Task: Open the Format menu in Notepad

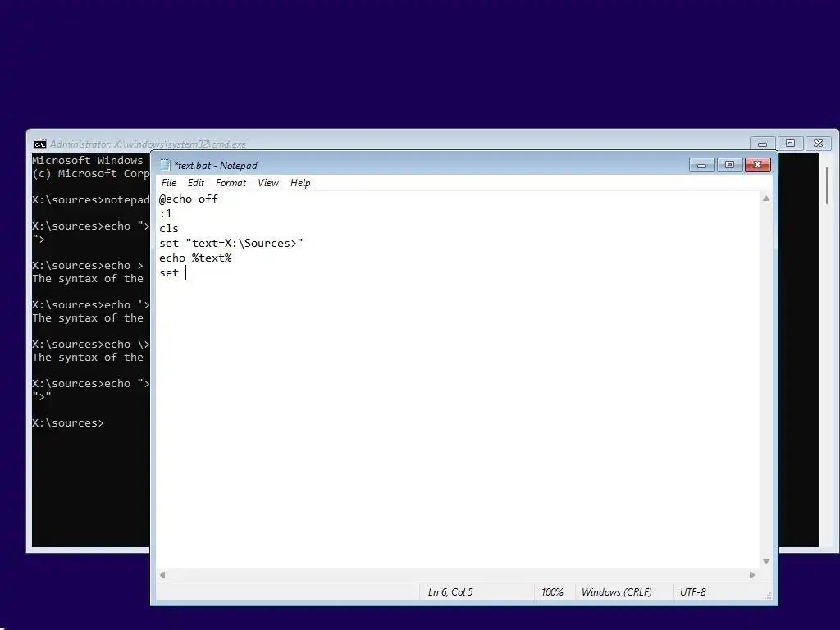Action: [x=231, y=183]
